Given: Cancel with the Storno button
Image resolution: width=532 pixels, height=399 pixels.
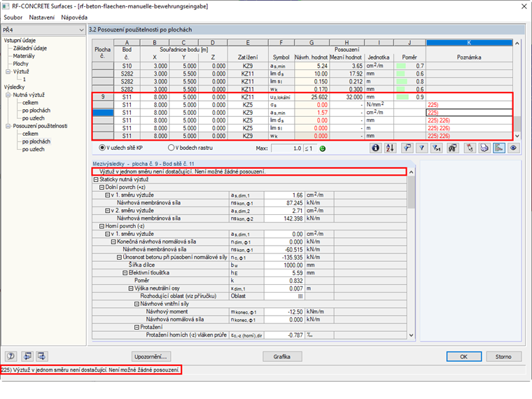Looking at the screenshot, I should click(x=503, y=356).
